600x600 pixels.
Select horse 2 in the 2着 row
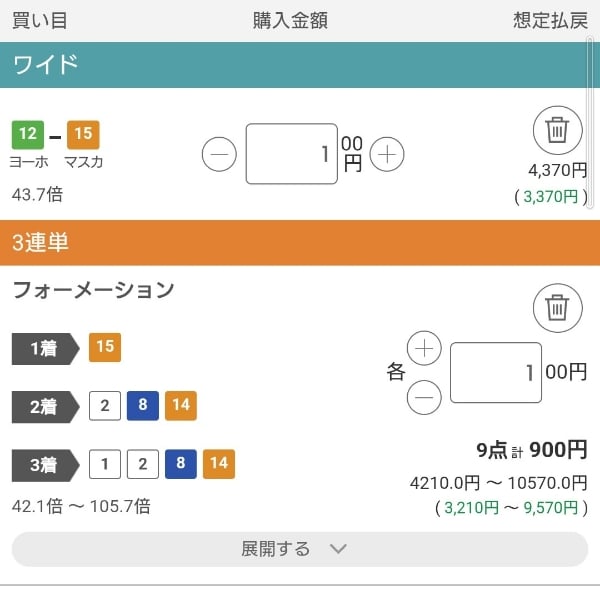(104, 405)
